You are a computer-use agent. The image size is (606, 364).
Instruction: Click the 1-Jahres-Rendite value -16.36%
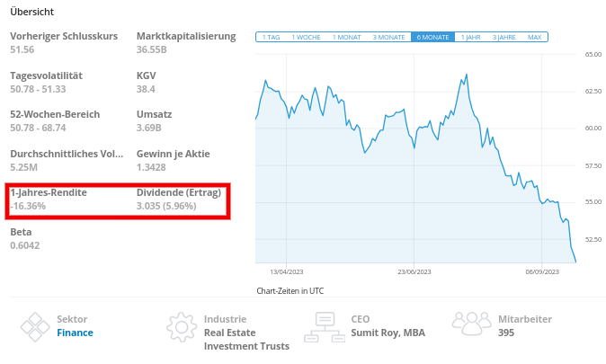pos(28,206)
